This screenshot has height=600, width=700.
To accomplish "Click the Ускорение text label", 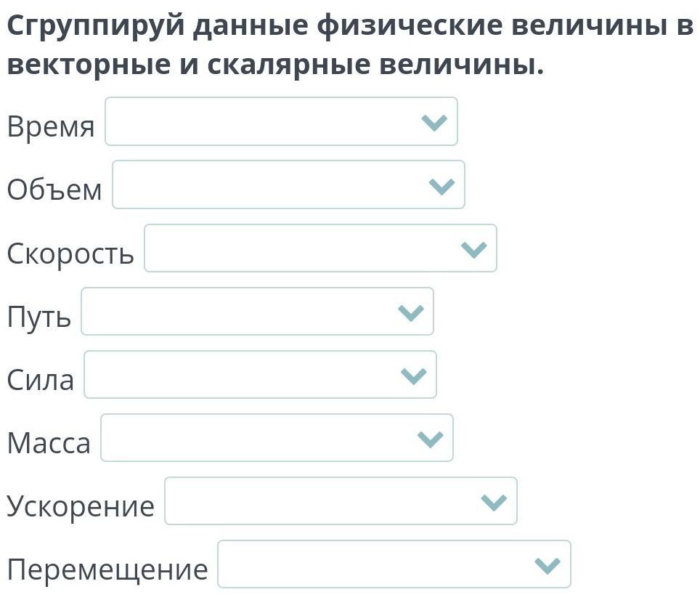I will [x=81, y=506].
